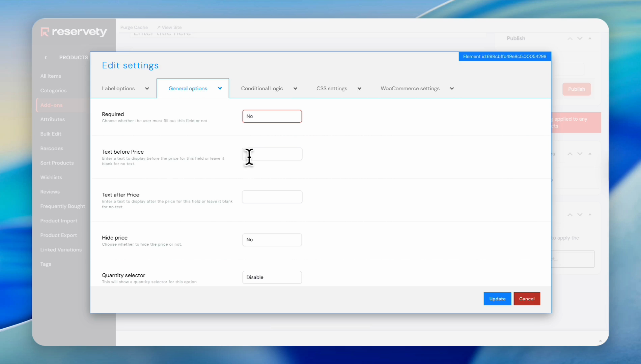This screenshot has height=364, width=641.
Task: Open Categories in the sidebar
Action: (53, 91)
